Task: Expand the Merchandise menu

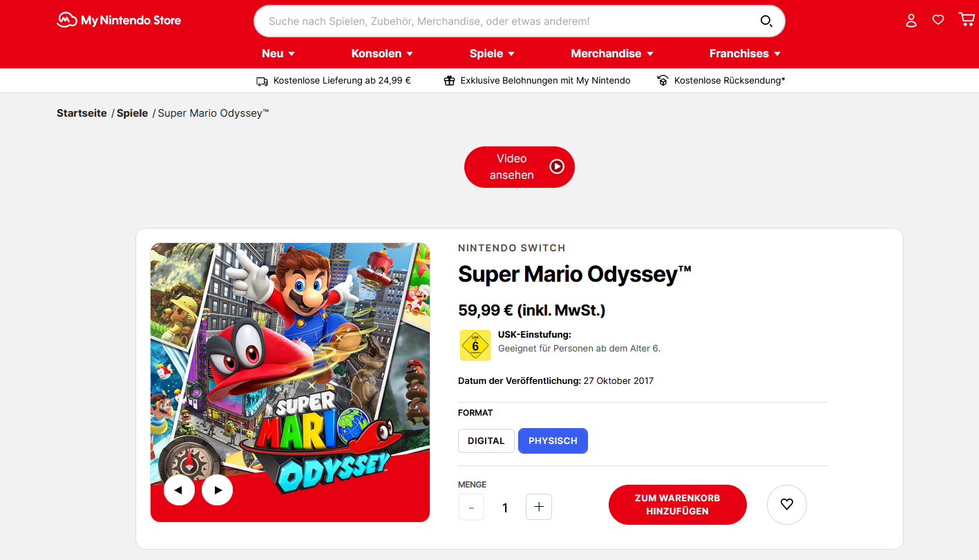Action: tap(612, 53)
